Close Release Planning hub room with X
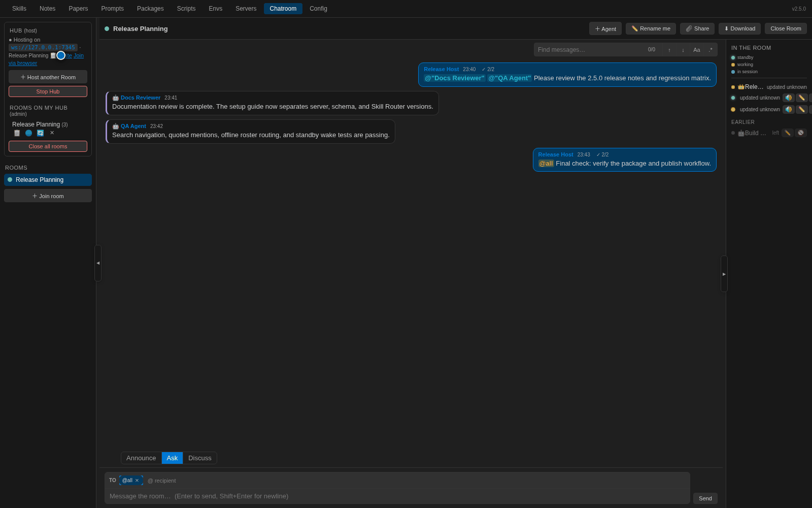Image resolution: width=812 pixels, height=508 pixels. 52,133
